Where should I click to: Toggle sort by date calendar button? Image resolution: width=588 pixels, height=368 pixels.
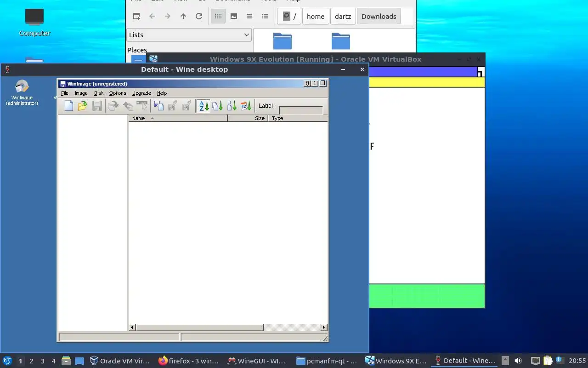[x=246, y=106]
